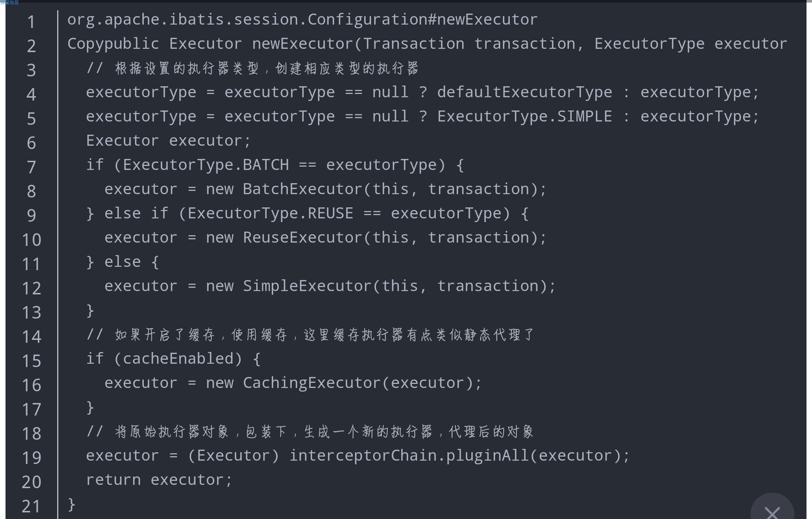This screenshot has width=812, height=519.
Task: Open the community link in the top-left corner
Action: (x=10, y=3)
